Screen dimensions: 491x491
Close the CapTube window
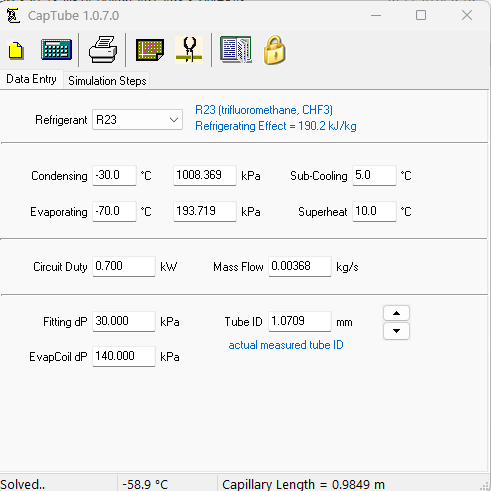point(467,15)
